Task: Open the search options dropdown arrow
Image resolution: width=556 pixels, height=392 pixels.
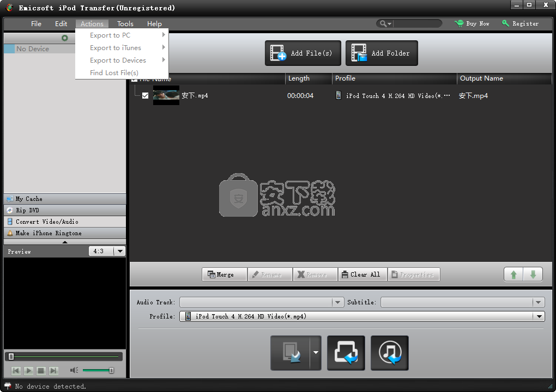Action: coord(390,24)
